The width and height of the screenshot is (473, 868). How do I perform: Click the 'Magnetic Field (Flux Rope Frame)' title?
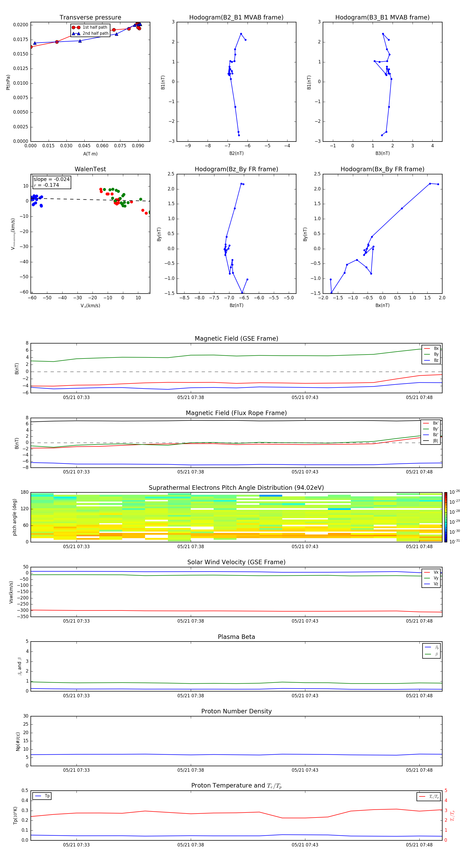point(236,413)
